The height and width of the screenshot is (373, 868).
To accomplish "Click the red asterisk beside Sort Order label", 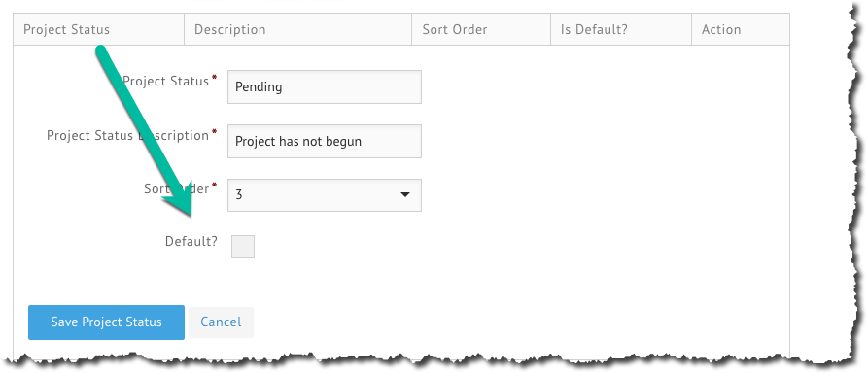I will (x=214, y=185).
